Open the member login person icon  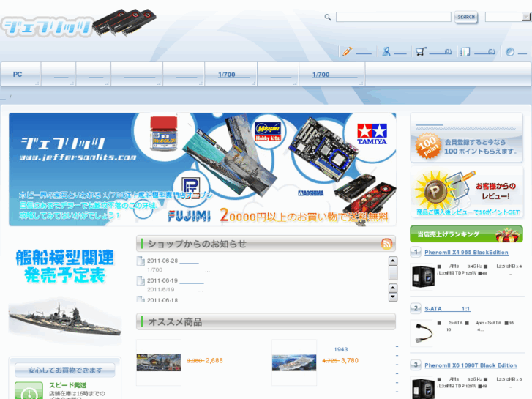[x=386, y=52]
